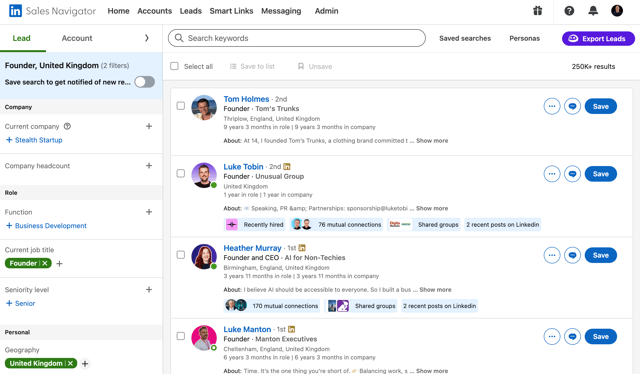Check the Select all checkbox
Screen dimensions: 640x374
(174, 66)
